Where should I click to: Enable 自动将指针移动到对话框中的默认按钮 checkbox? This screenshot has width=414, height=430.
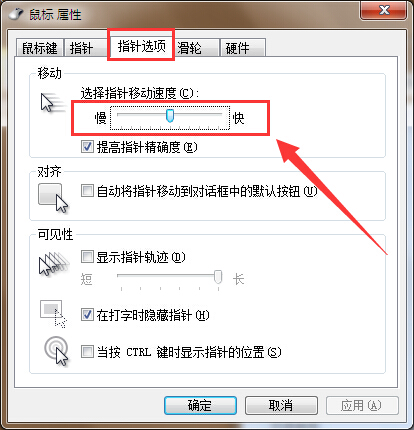tap(87, 191)
